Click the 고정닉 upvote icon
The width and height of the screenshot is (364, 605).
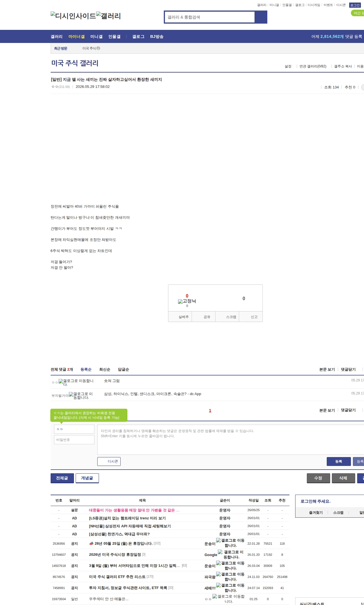click(187, 301)
